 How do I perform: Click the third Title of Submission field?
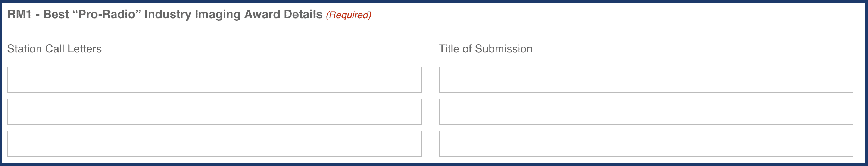tap(646, 144)
